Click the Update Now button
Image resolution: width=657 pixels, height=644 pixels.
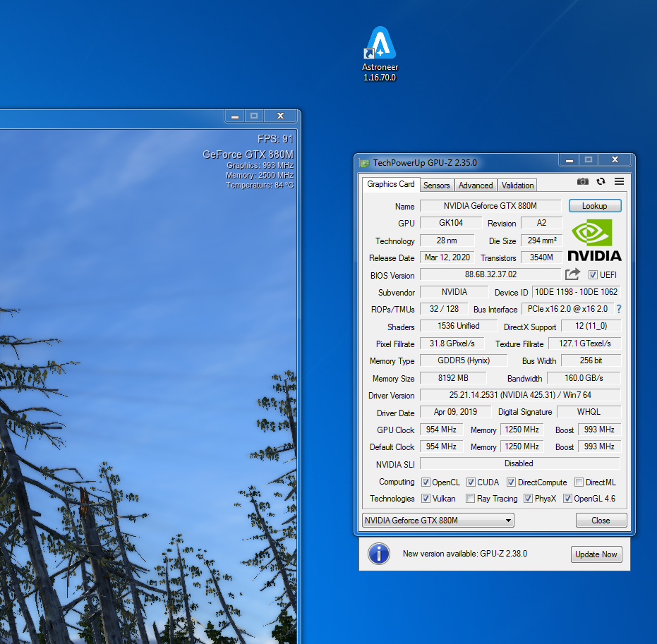(596, 554)
